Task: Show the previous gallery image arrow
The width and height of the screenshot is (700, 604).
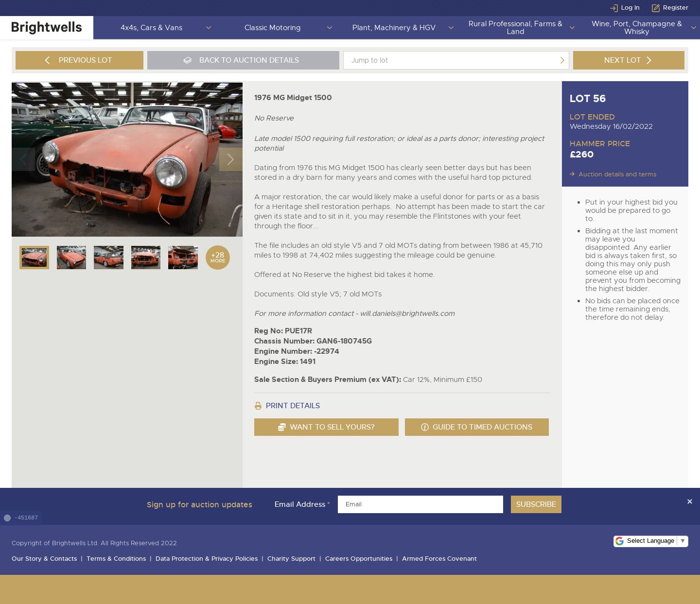Action: pos(23,159)
